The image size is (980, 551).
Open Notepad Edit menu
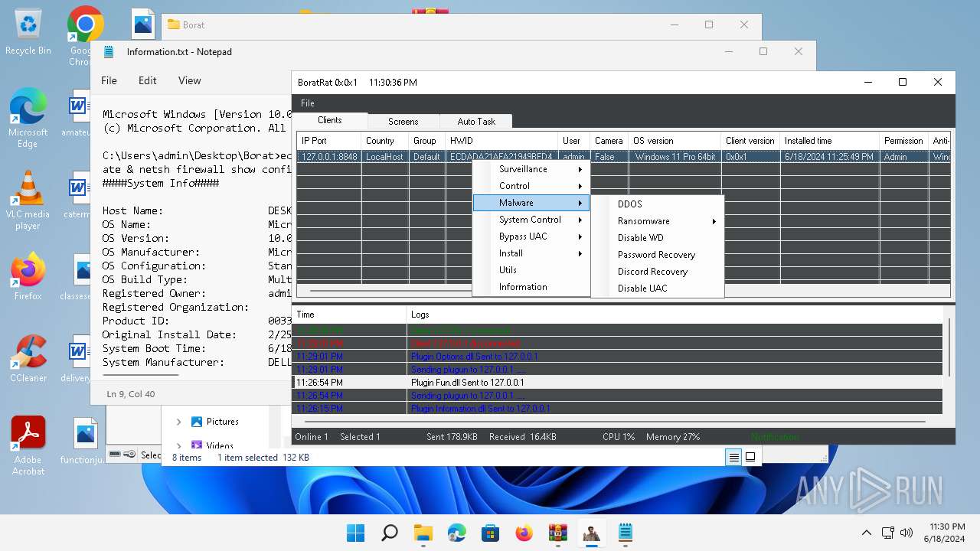(148, 80)
